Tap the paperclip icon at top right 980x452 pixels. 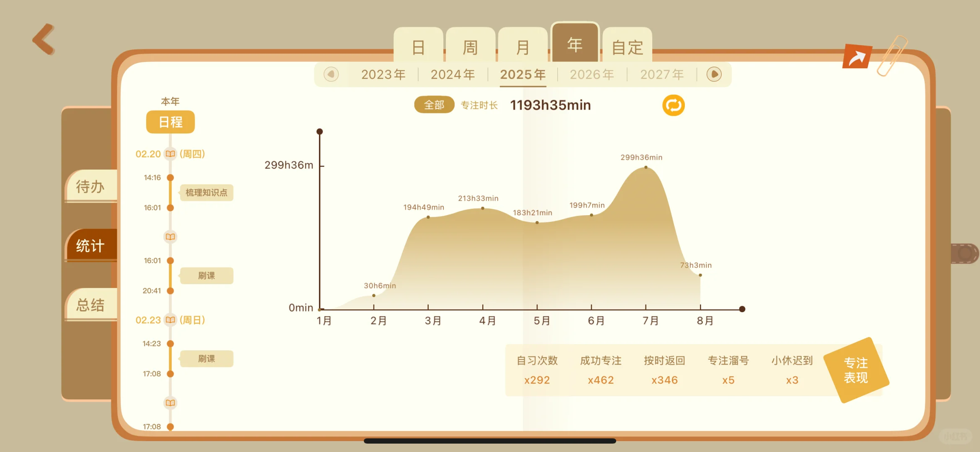click(892, 56)
